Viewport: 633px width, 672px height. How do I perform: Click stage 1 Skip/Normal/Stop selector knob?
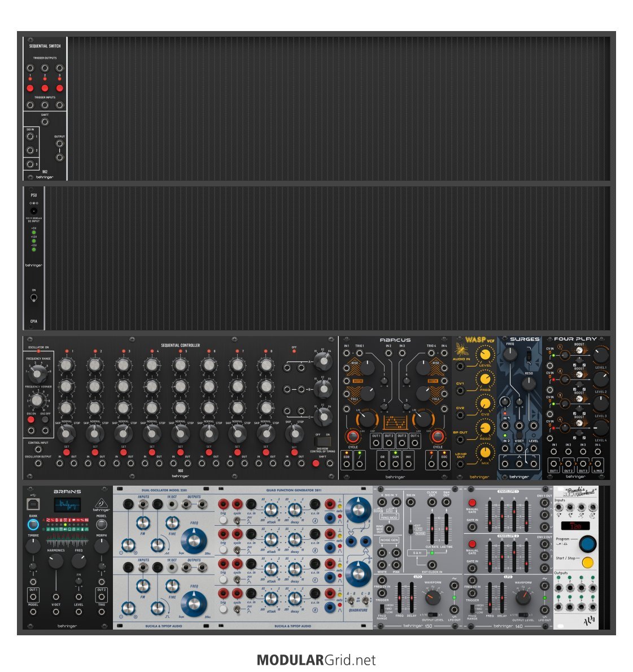tap(67, 434)
